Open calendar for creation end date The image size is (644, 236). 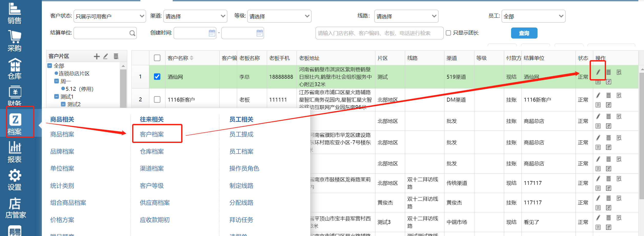[260, 33]
